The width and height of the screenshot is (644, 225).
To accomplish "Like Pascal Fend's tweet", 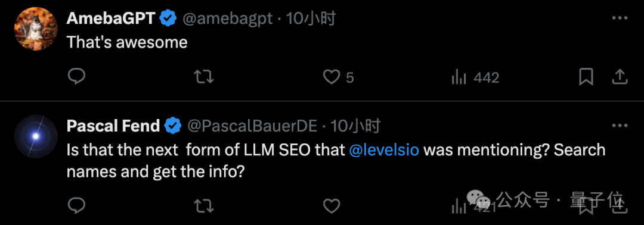I will [x=332, y=206].
